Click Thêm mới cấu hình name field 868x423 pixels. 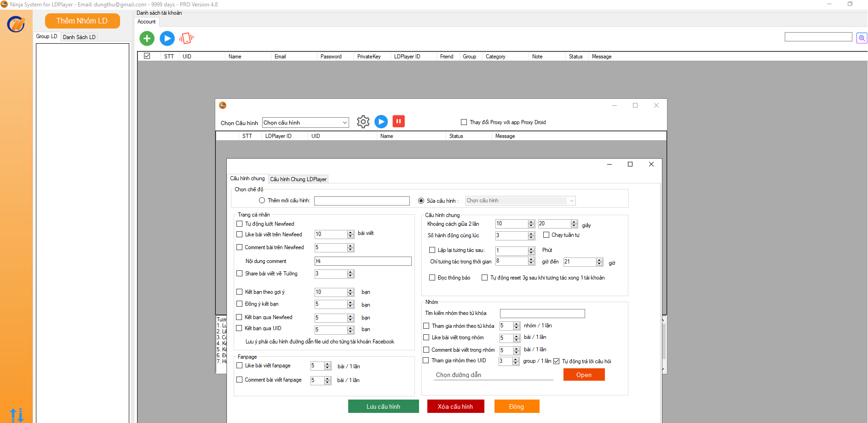click(x=362, y=201)
